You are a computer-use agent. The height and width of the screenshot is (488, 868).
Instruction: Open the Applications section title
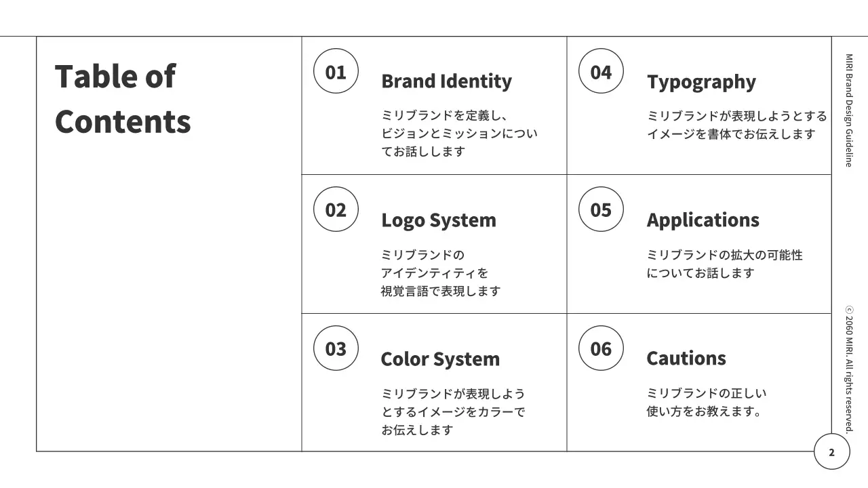coord(703,220)
